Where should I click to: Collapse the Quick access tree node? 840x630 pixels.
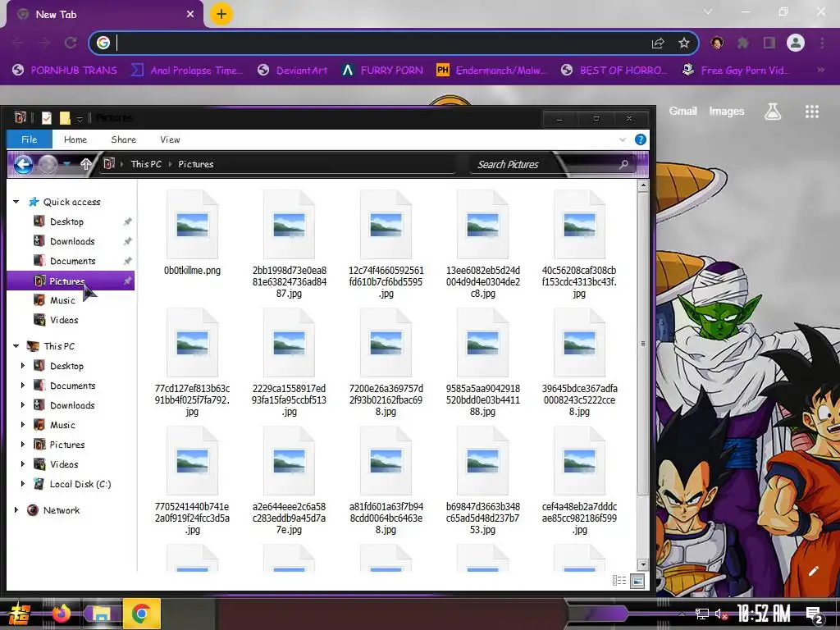click(16, 202)
